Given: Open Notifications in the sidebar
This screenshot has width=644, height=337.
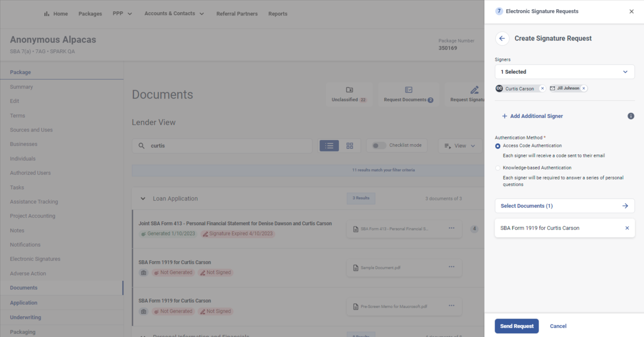Looking at the screenshot, I should [x=25, y=245].
